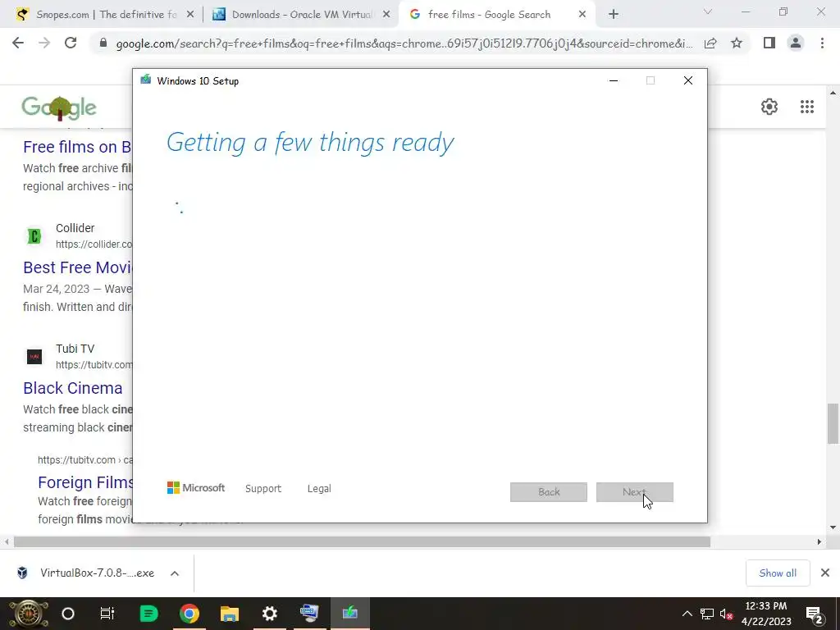
Task: Reload the Google search page
Action: coord(71,43)
